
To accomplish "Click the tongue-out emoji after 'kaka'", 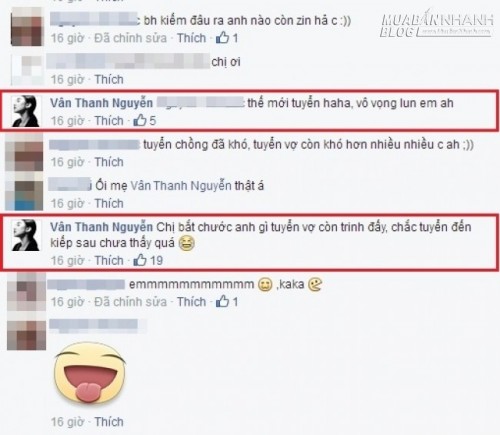I will pyautogui.click(x=315, y=285).
